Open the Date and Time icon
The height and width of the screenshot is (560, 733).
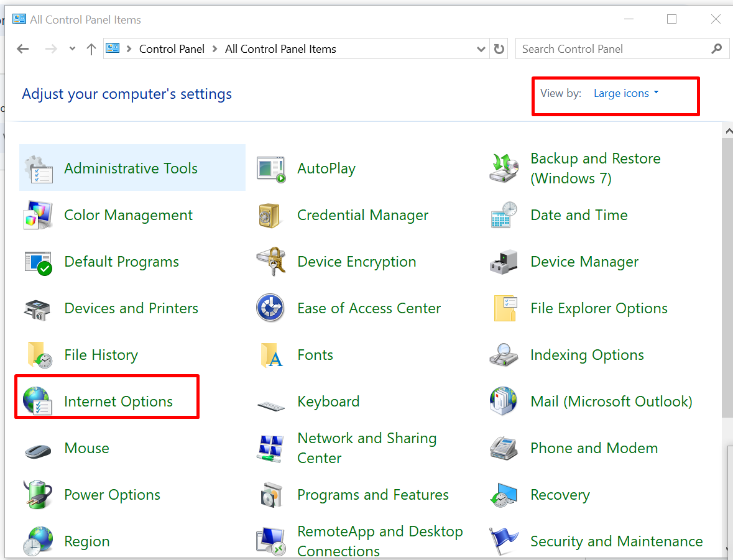(504, 215)
